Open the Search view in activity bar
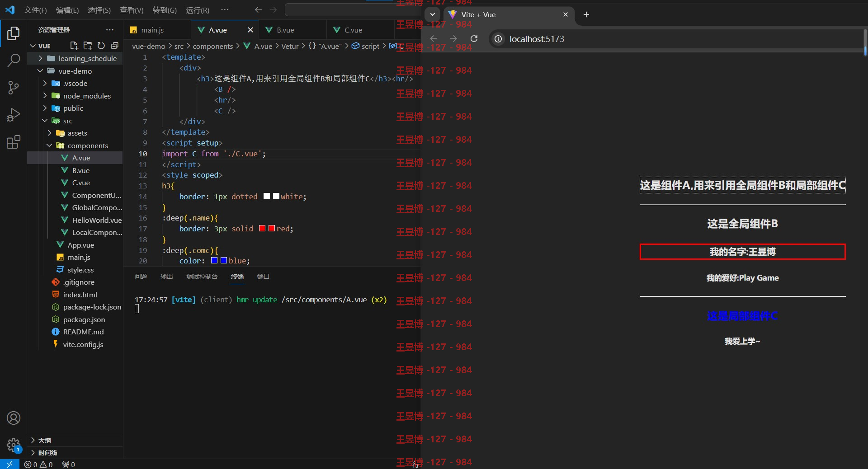This screenshot has width=868, height=469. point(14,60)
